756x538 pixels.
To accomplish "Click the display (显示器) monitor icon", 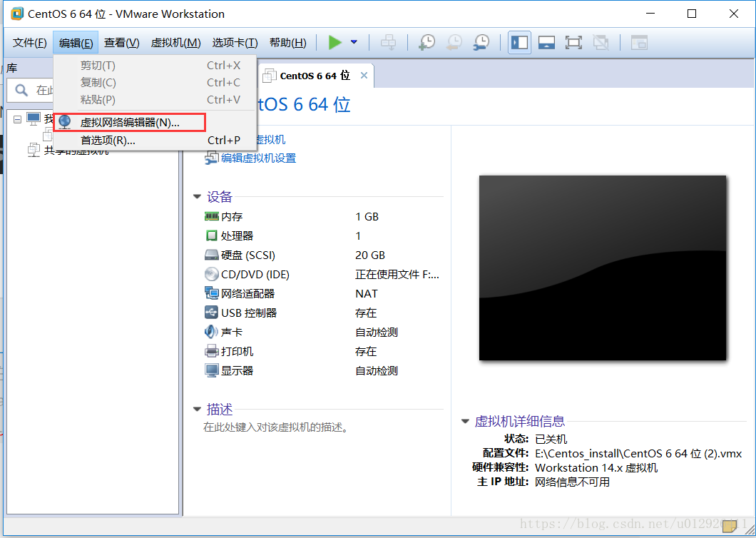I will click(212, 370).
